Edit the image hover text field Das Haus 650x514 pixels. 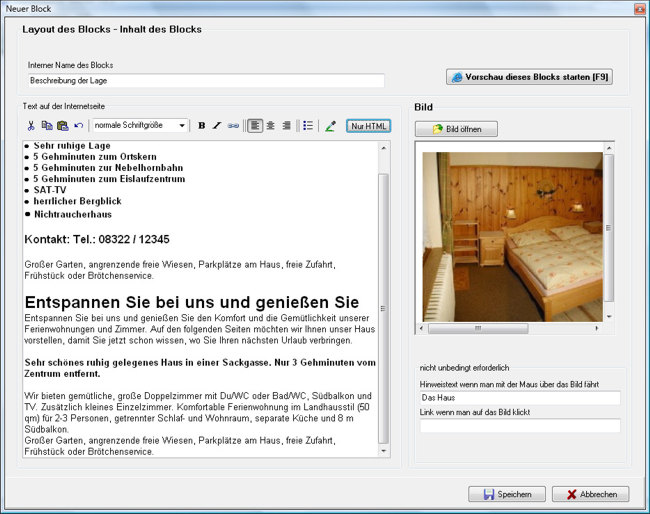click(x=520, y=398)
